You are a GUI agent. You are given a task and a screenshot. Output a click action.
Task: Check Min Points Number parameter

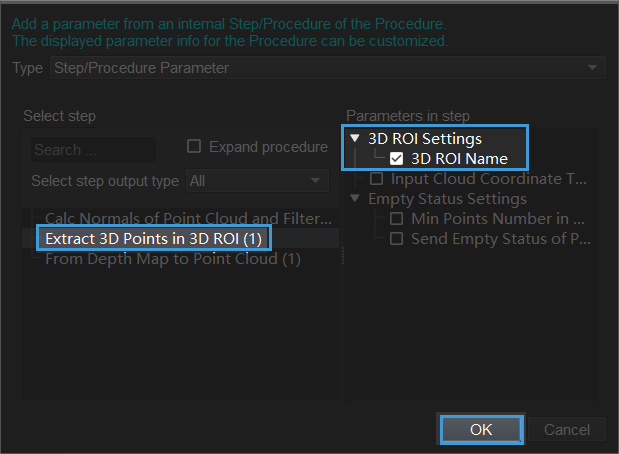(397, 219)
